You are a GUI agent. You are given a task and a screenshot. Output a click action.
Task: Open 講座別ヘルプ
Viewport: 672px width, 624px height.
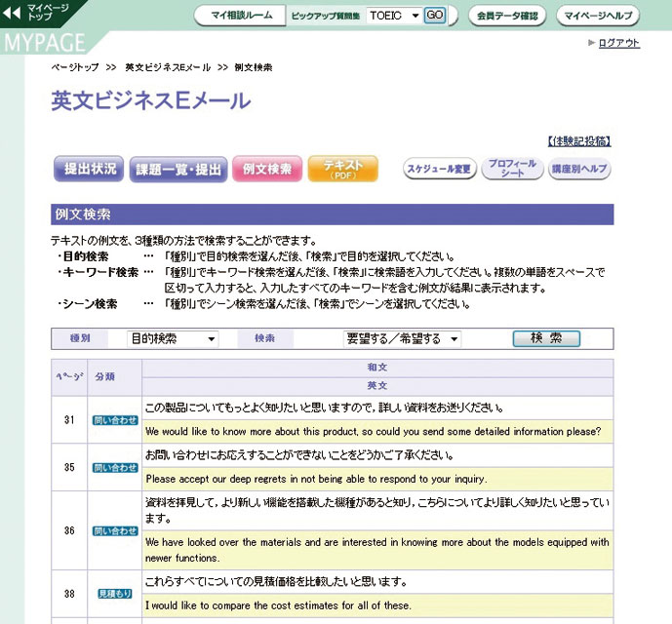coord(580,170)
